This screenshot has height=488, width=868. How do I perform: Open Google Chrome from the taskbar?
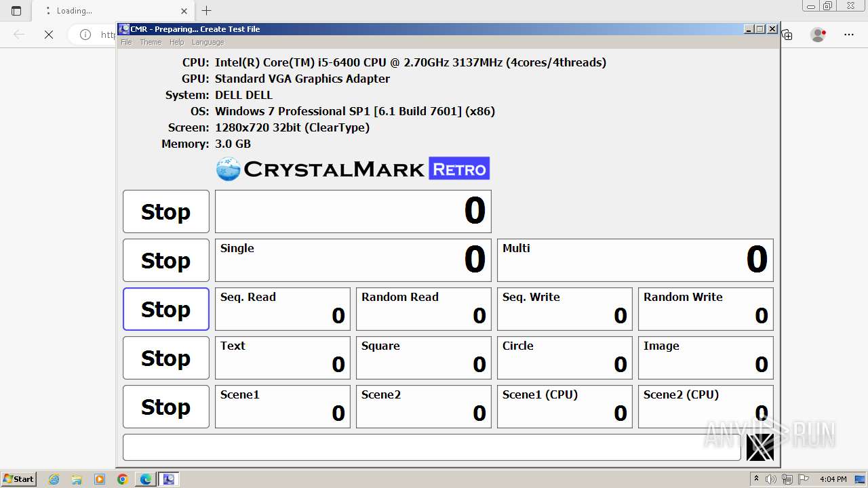click(122, 479)
